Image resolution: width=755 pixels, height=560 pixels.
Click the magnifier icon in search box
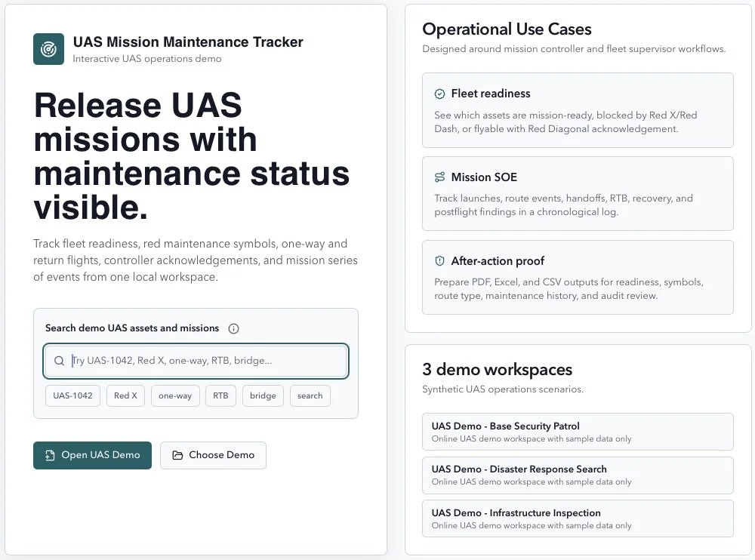pyautogui.click(x=59, y=361)
